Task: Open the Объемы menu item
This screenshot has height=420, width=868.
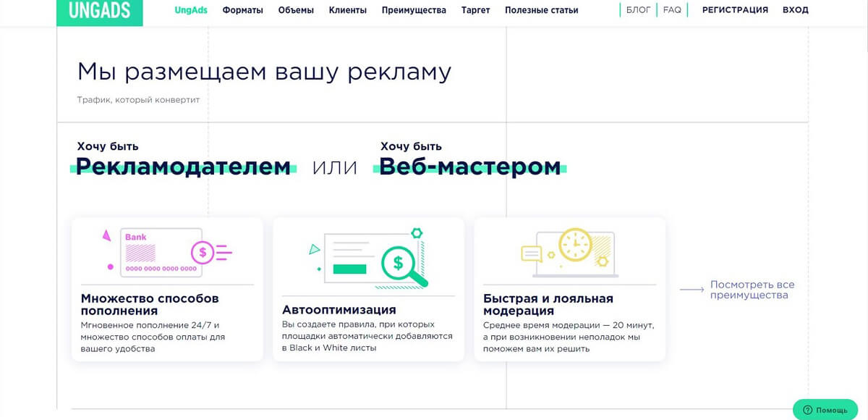Action: (x=296, y=10)
